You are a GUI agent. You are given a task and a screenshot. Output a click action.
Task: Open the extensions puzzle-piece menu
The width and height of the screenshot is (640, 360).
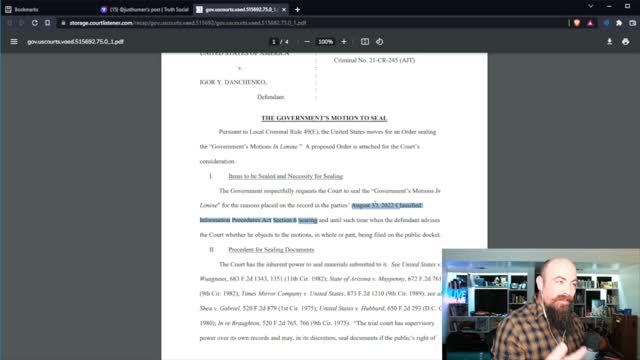click(x=619, y=23)
